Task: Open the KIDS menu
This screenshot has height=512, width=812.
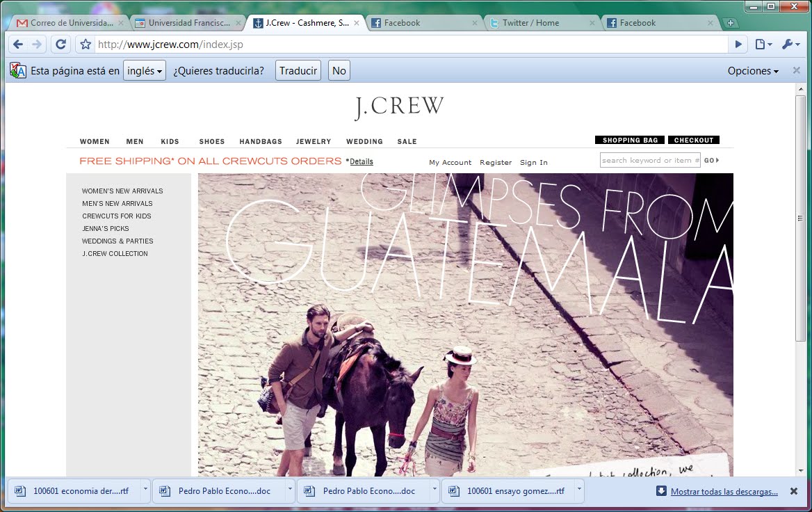Action: point(170,141)
